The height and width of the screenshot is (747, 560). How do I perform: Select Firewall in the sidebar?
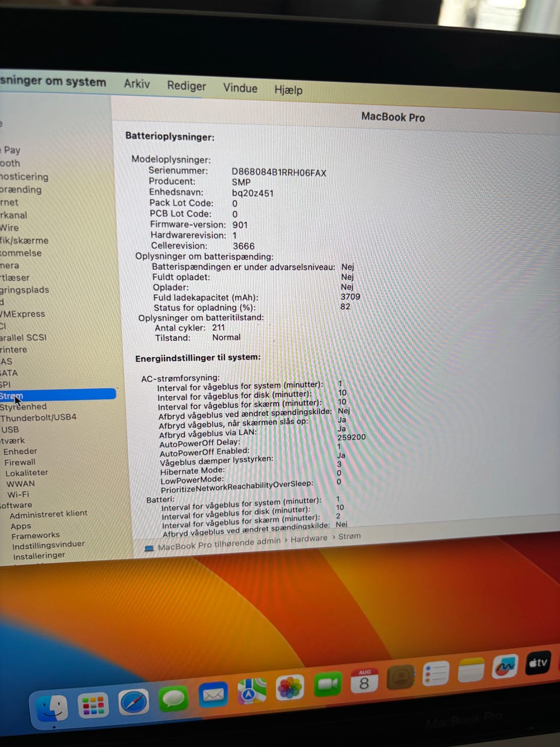click(x=20, y=462)
